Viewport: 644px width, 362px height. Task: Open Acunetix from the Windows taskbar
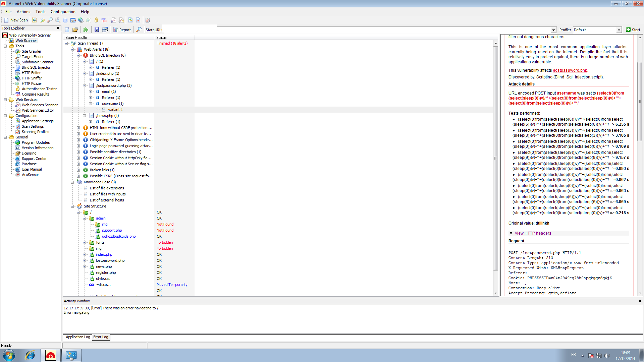pos(50,355)
